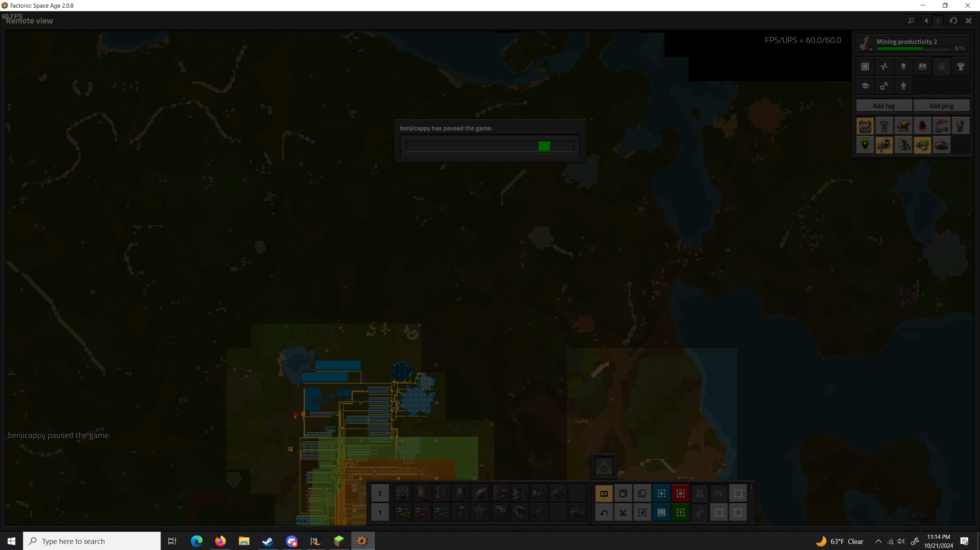Toggle the ALT mode shortcut button

tap(604, 493)
